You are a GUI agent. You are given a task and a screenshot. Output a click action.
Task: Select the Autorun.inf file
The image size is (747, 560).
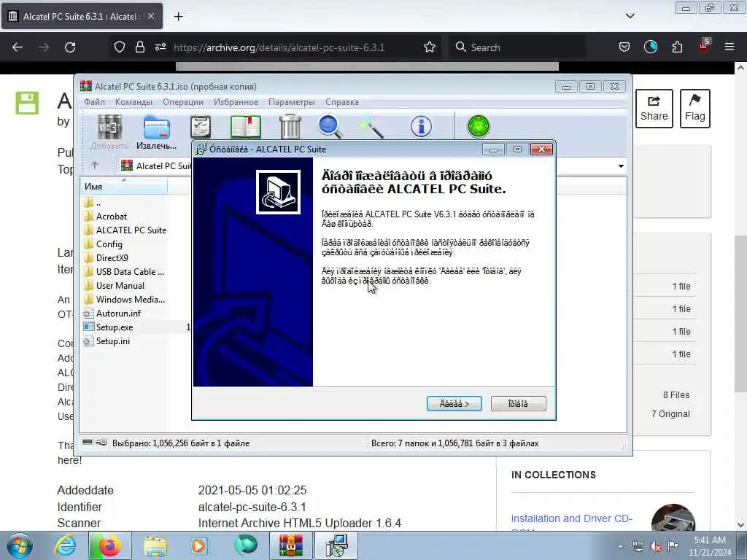[x=112, y=313]
